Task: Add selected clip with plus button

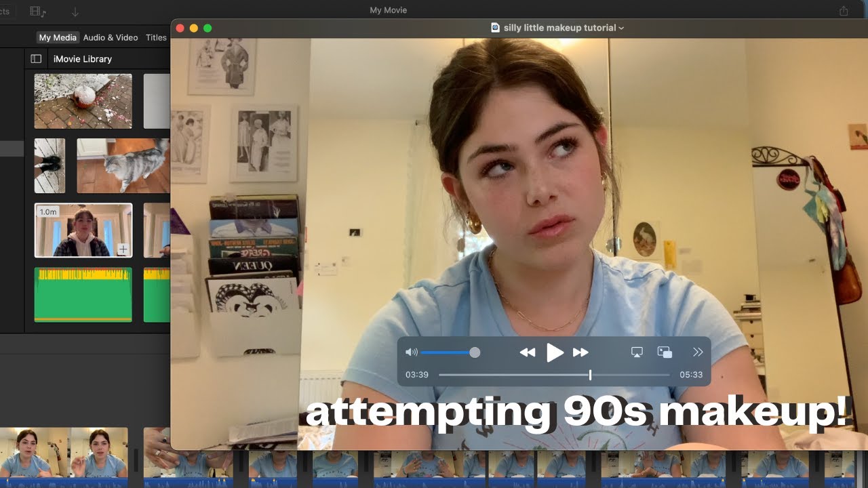Action: tap(123, 249)
